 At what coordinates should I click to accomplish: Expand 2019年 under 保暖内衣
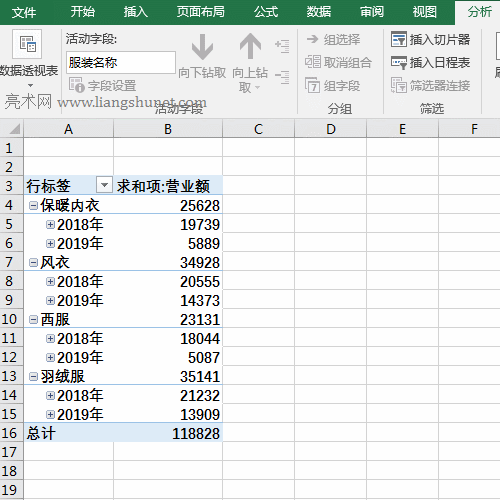tap(50, 244)
